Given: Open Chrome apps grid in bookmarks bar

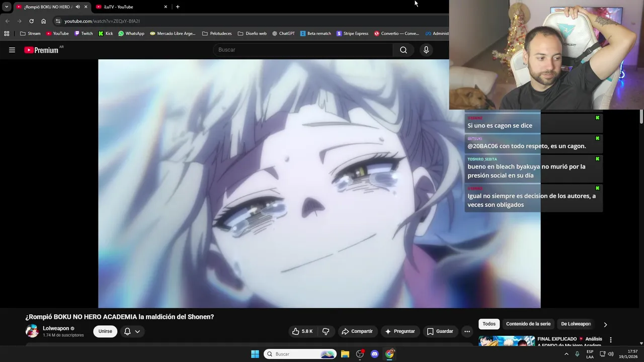Looking at the screenshot, I should click(7, 34).
